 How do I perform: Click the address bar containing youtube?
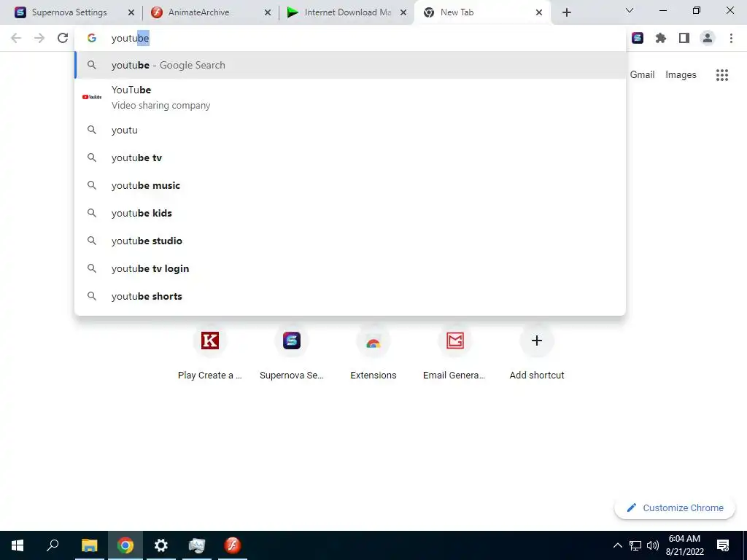pyautogui.click(x=350, y=38)
